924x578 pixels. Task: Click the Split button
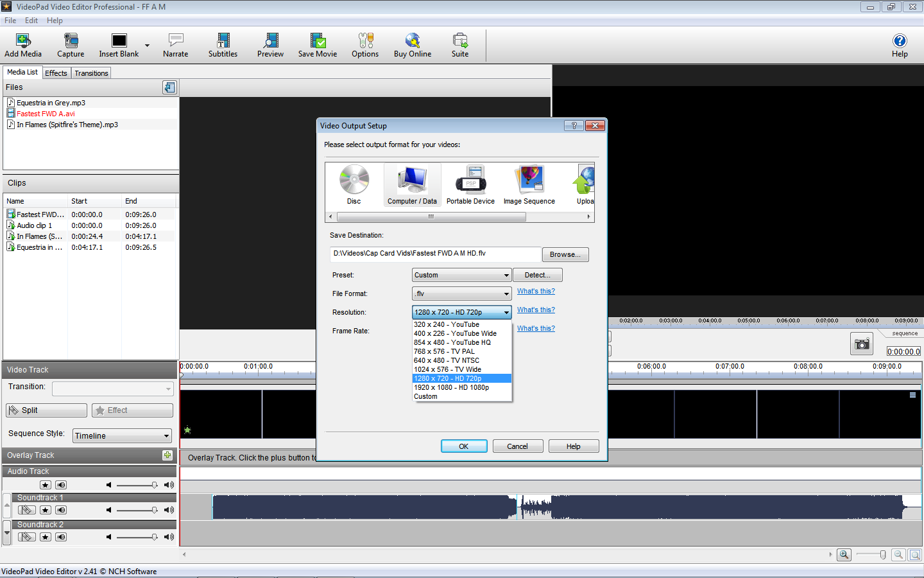[x=46, y=410]
